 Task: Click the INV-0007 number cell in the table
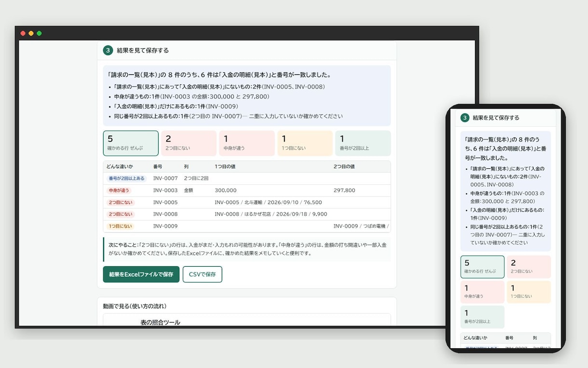tap(165, 178)
